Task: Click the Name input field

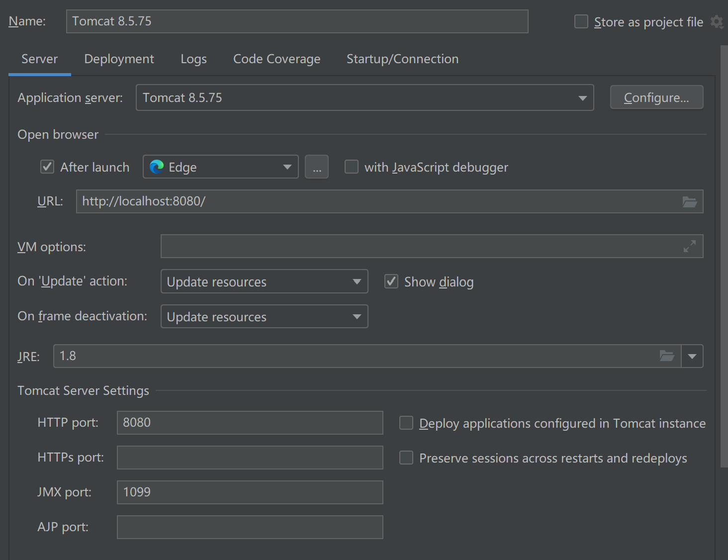Action: (x=297, y=21)
